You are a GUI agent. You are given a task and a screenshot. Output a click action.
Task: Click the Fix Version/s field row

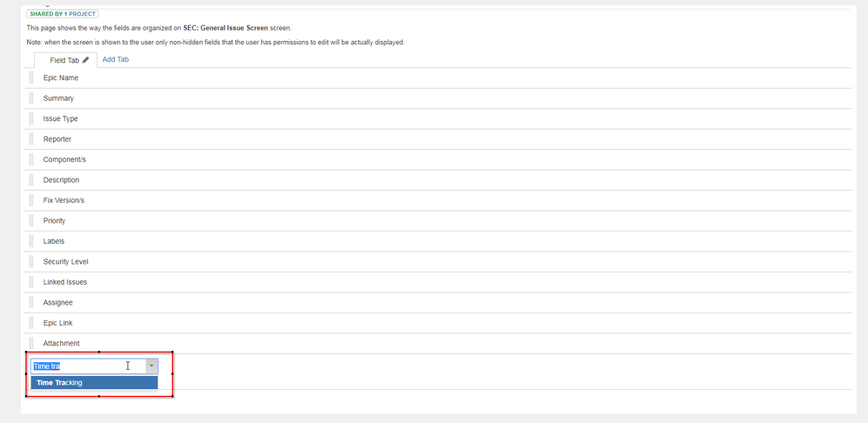pos(437,200)
